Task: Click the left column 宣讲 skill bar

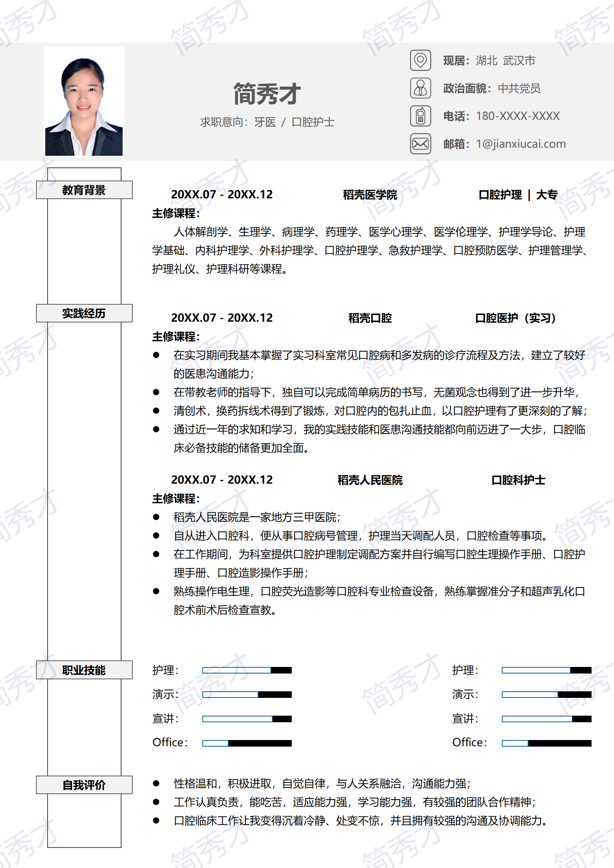Action: [247, 719]
